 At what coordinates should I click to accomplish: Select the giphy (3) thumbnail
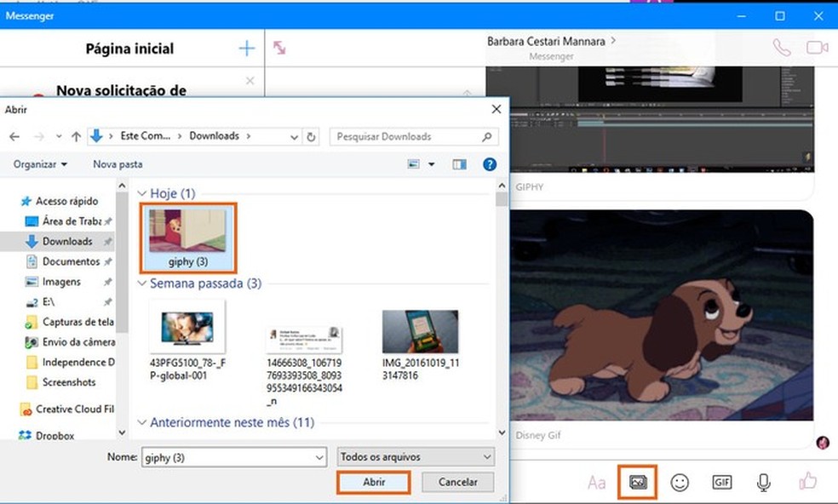187,232
